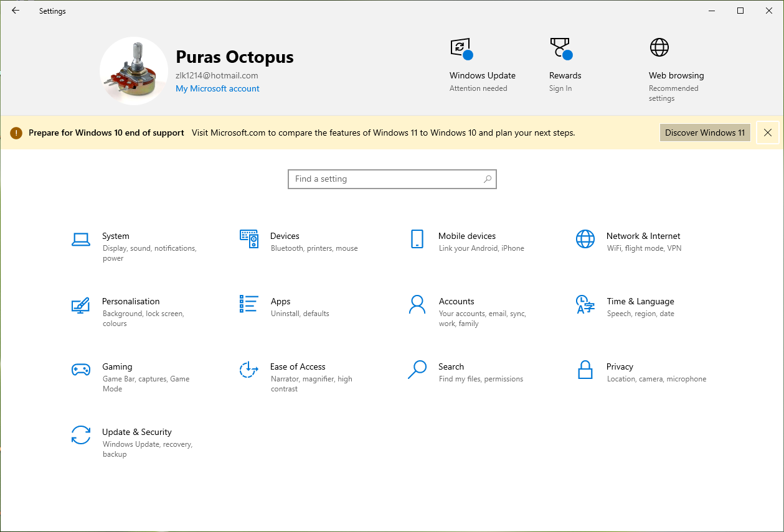Click the Personalisation paintbrush icon
Screen dimensions: 784x532
pos(81,304)
